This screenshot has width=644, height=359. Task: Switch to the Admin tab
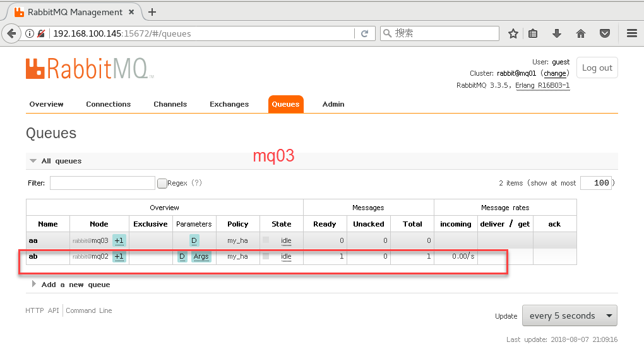click(333, 104)
